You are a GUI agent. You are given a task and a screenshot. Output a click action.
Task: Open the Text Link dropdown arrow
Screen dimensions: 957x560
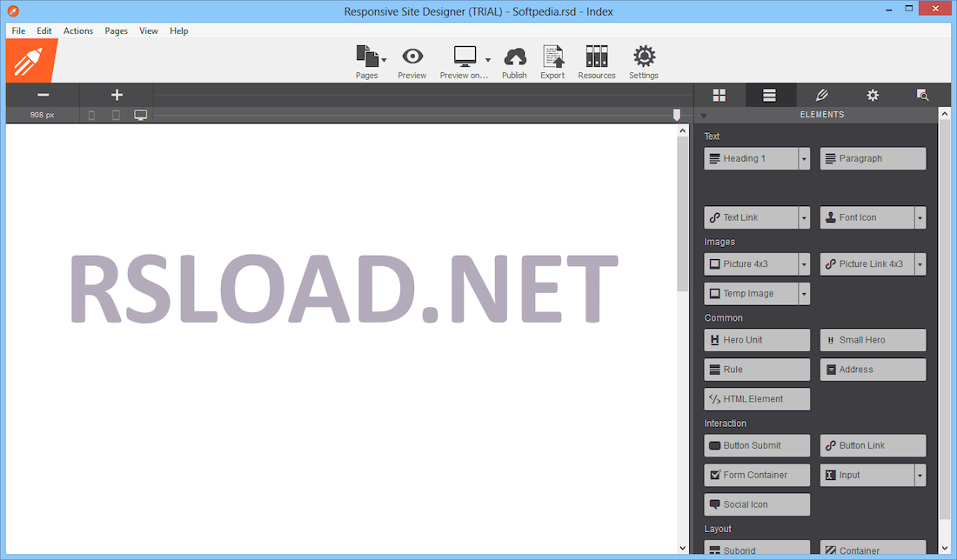coord(805,217)
